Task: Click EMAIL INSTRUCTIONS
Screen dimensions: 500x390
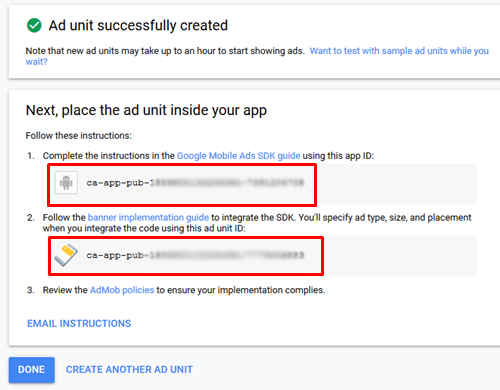Action: click(79, 323)
